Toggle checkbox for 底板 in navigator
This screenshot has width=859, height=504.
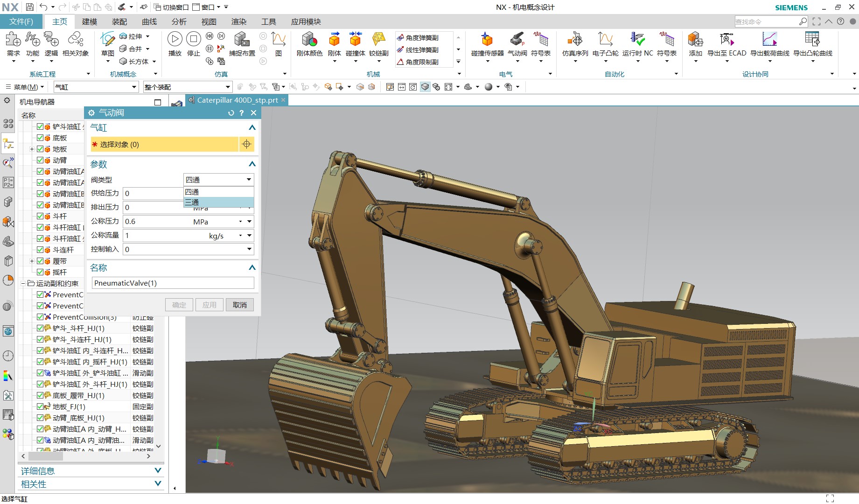coord(40,138)
